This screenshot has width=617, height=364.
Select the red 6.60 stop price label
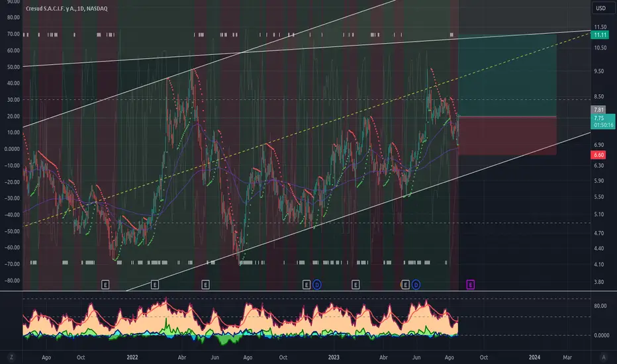click(x=599, y=155)
